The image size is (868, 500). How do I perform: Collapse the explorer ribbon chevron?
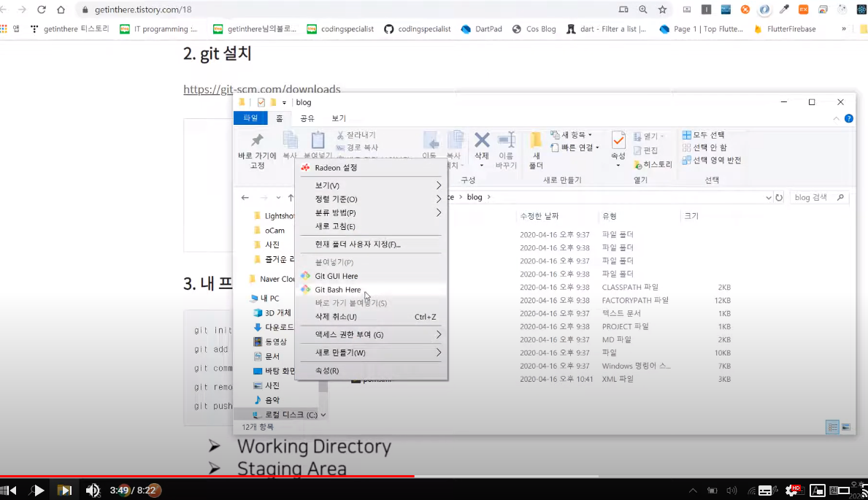[x=836, y=118]
